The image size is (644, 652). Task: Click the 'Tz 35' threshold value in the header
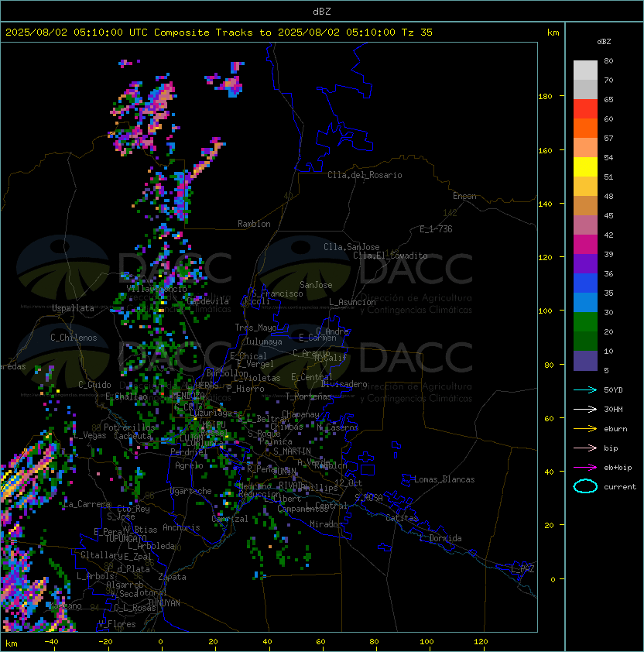pos(417,33)
